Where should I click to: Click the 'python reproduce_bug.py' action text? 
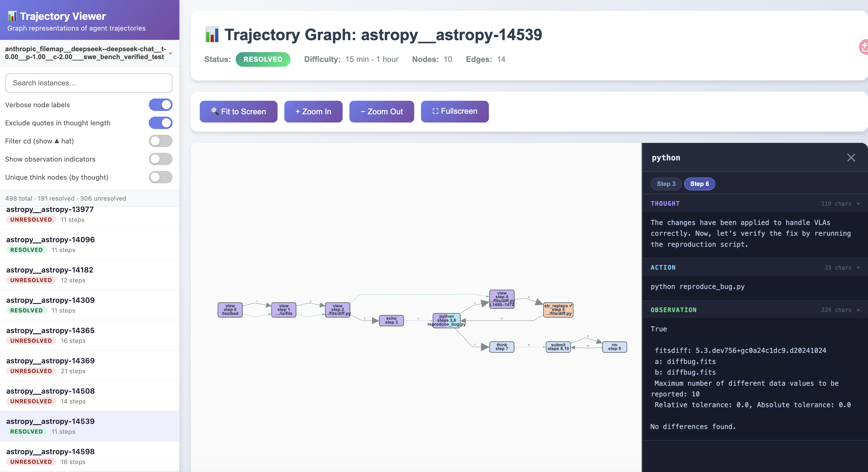point(697,287)
